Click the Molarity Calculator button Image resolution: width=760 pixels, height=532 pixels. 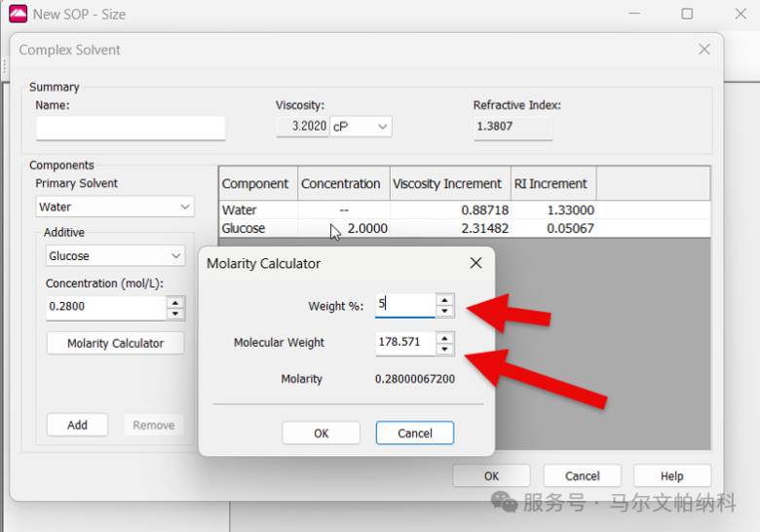click(x=115, y=343)
